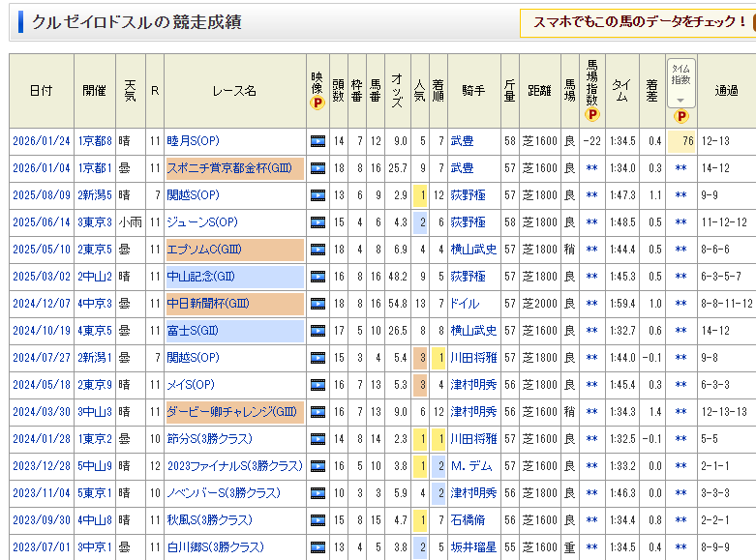Open video icon for エプソムC(GIII) row
This screenshot has width=756, height=560.
tap(317, 250)
